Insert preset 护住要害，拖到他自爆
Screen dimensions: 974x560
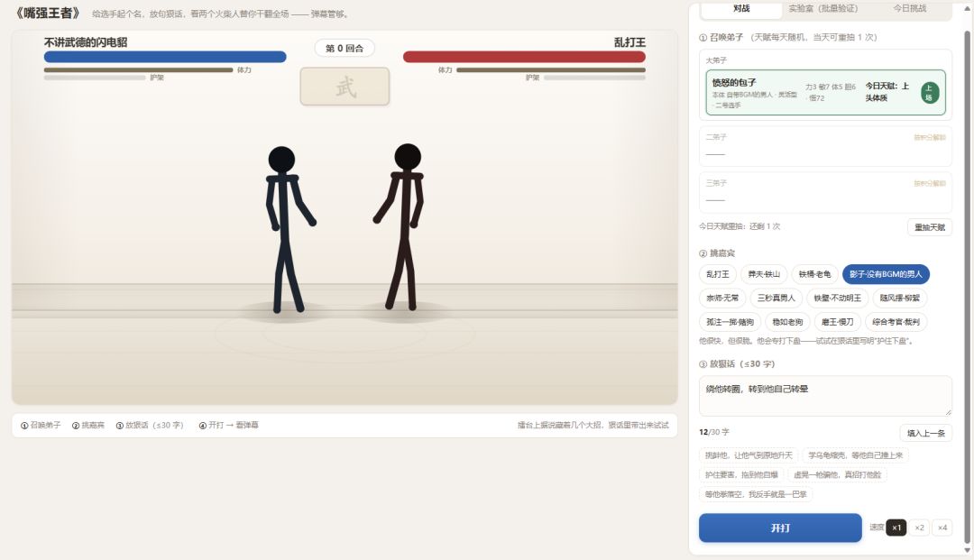click(741, 474)
